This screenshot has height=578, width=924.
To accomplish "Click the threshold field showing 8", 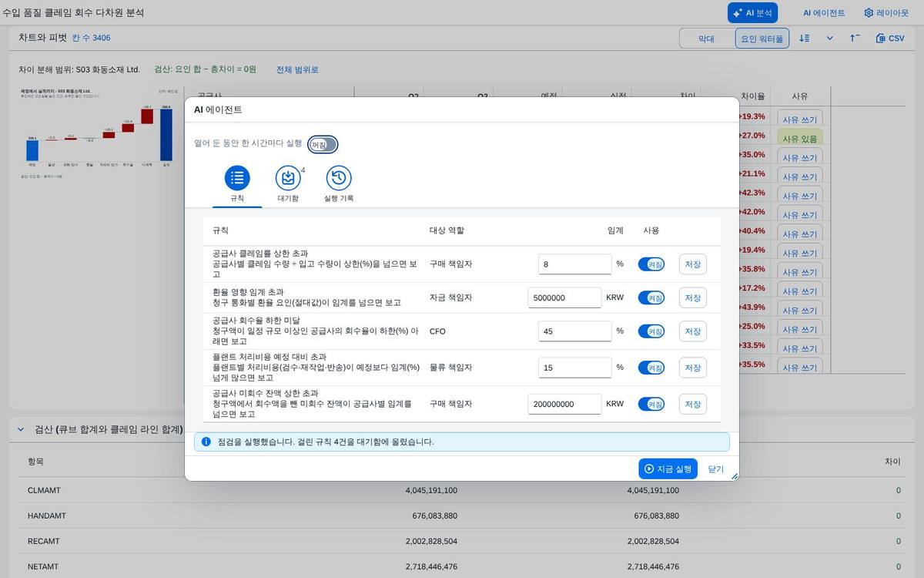I will click(x=574, y=264).
